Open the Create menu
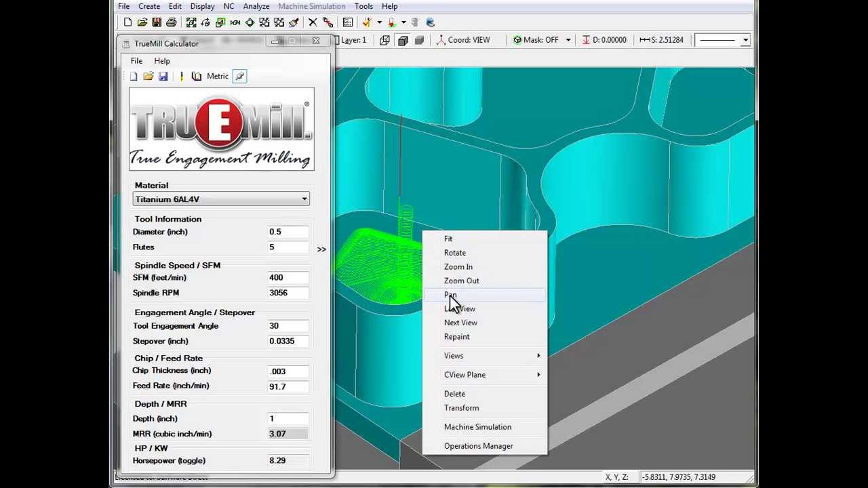The height and width of the screenshot is (488, 868). pyautogui.click(x=149, y=6)
